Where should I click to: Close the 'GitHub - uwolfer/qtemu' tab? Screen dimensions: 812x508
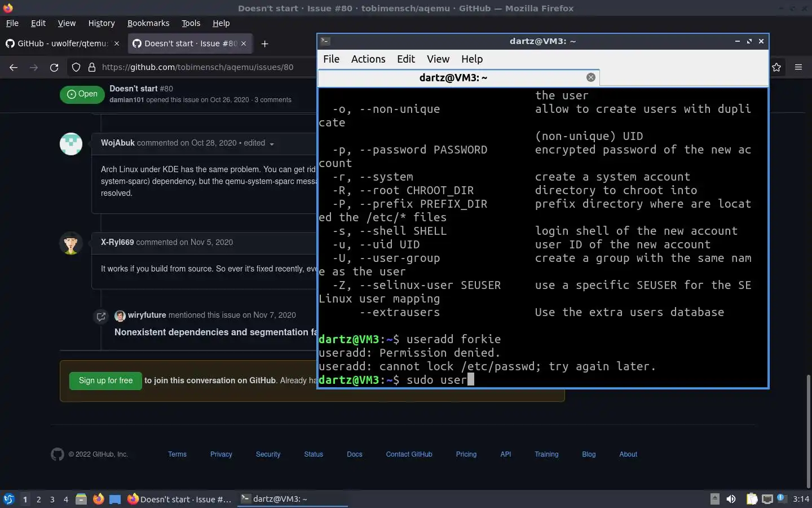pyautogui.click(x=117, y=43)
